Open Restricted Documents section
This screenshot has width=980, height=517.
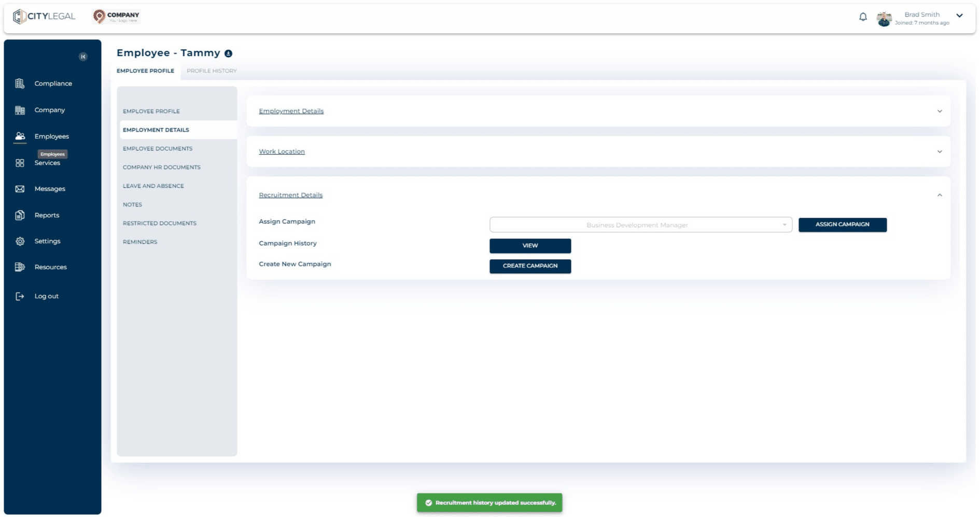pyautogui.click(x=159, y=223)
